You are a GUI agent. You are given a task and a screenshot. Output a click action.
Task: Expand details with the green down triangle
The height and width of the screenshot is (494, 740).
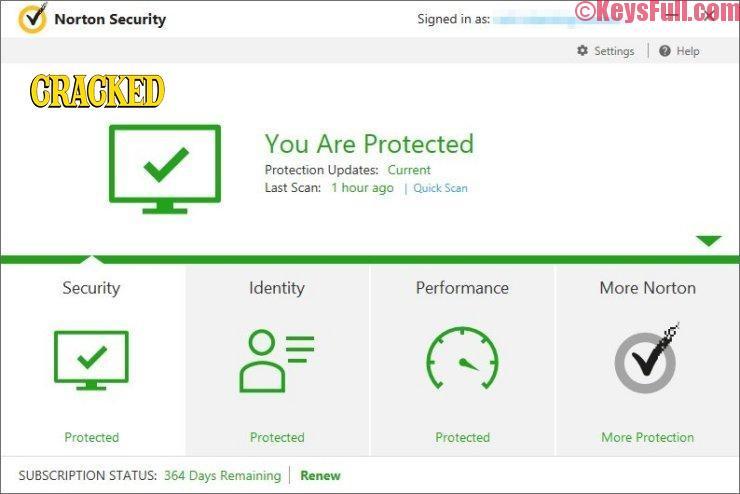point(708,241)
